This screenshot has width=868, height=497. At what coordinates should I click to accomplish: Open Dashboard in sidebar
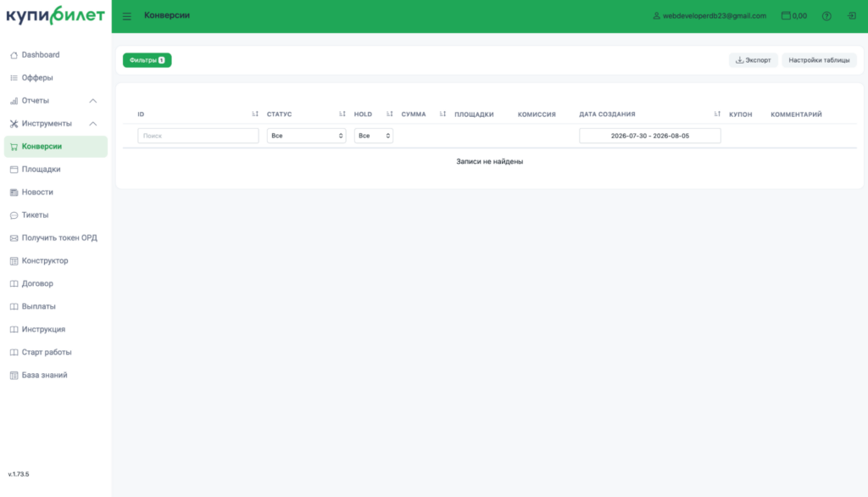pyautogui.click(x=55, y=55)
